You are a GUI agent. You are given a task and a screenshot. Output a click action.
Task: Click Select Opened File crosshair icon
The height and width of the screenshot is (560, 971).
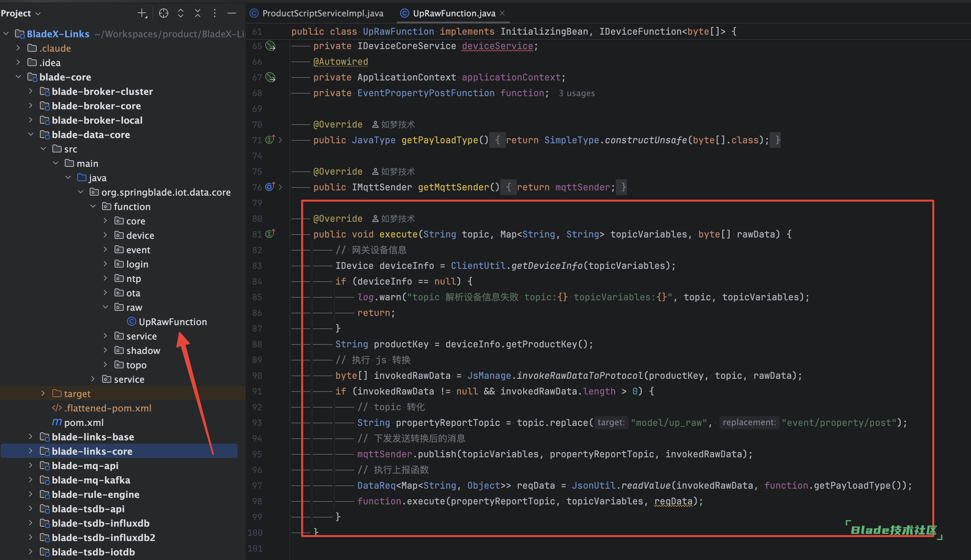click(x=164, y=13)
